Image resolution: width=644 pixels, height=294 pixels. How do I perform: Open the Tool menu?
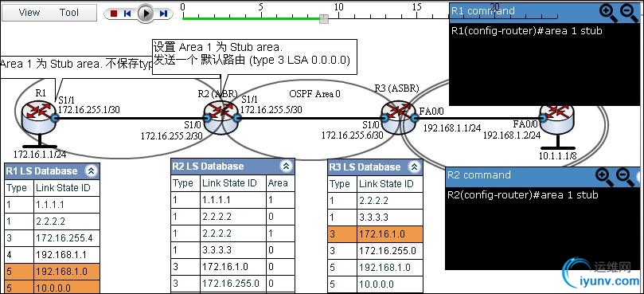click(x=69, y=13)
